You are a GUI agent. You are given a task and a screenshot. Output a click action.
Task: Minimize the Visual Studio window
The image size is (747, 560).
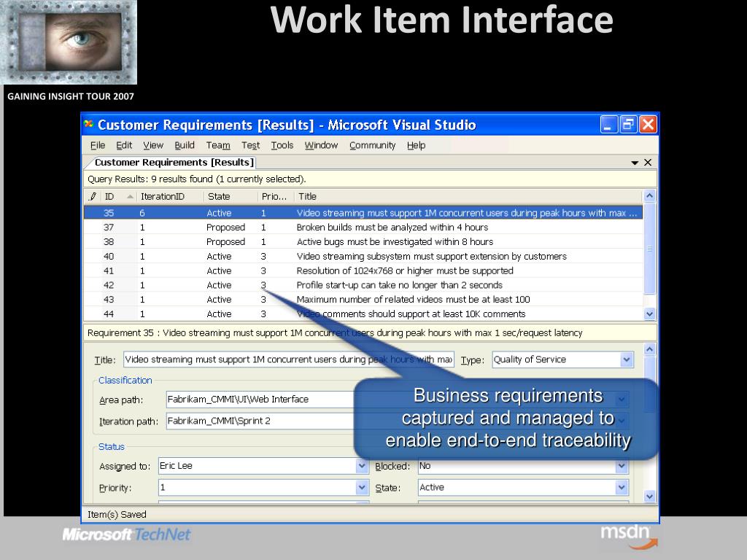tap(609, 125)
